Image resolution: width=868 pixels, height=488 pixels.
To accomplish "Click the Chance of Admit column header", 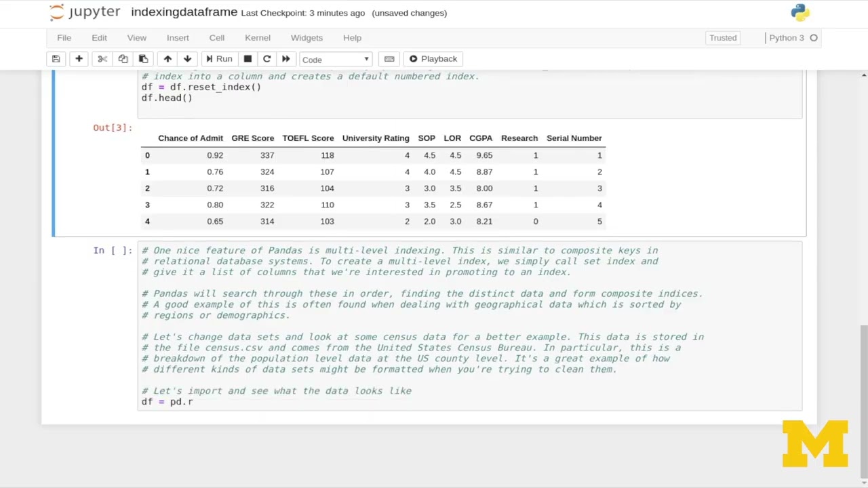I will tap(191, 138).
